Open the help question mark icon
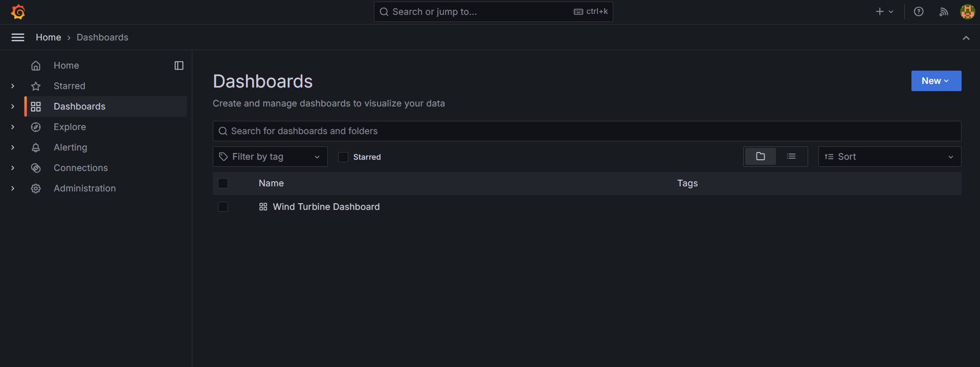The image size is (980, 367). pos(919,12)
